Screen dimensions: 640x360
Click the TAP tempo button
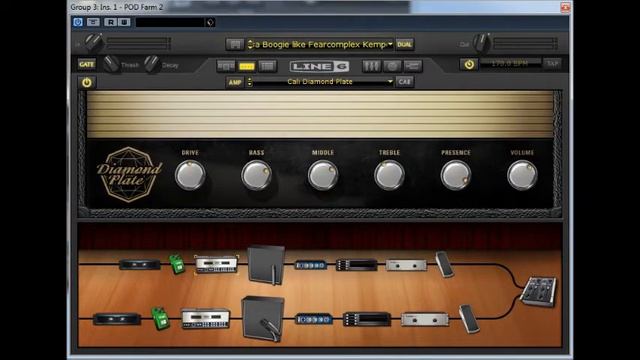pyautogui.click(x=552, y=64)
